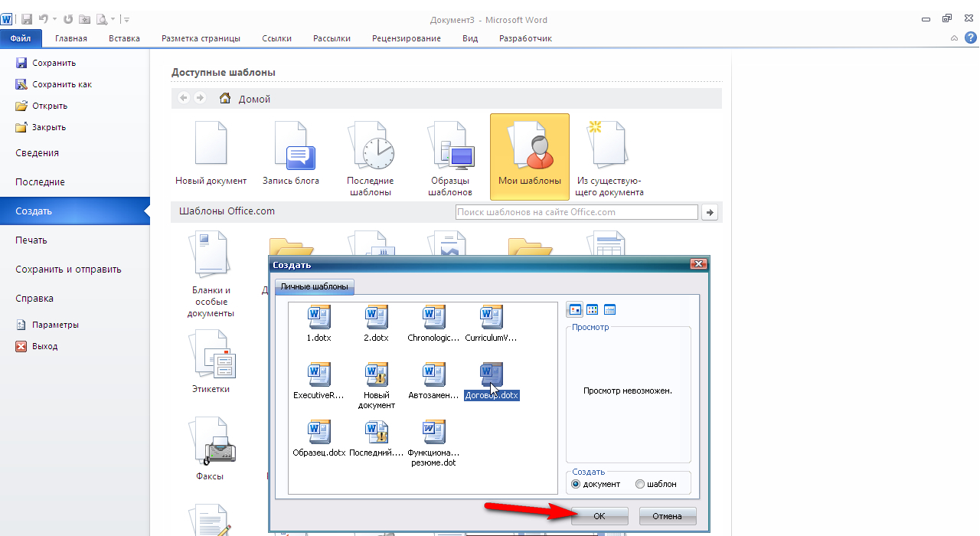Image resolution: width=980 pixels, height=536 pixels.
Task: Click Save icon in quick access toolbar
Action: 27,18
